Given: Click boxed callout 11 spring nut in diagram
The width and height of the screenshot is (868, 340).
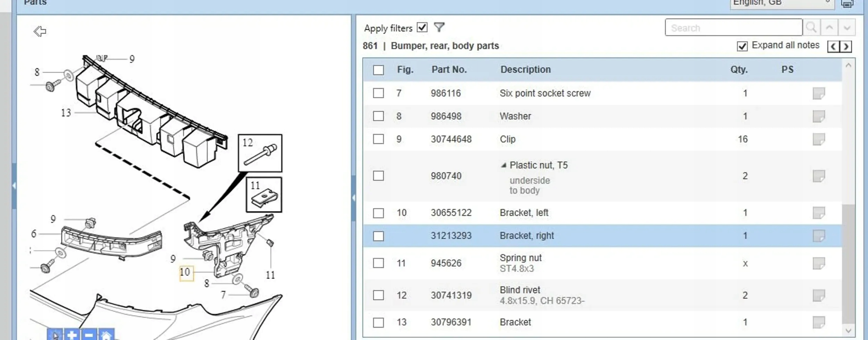Looking at the screenshot, I should (x=264, y=195).
